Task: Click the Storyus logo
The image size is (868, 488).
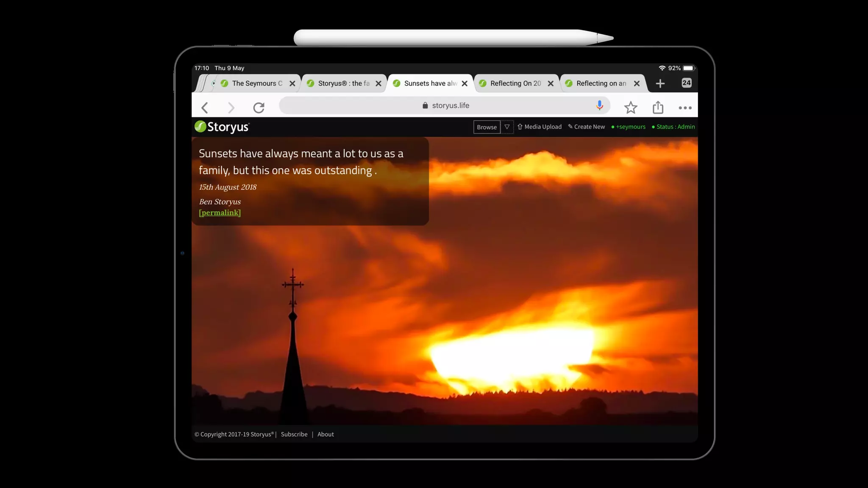Action: pyautogui.click(x=222, y=127)
